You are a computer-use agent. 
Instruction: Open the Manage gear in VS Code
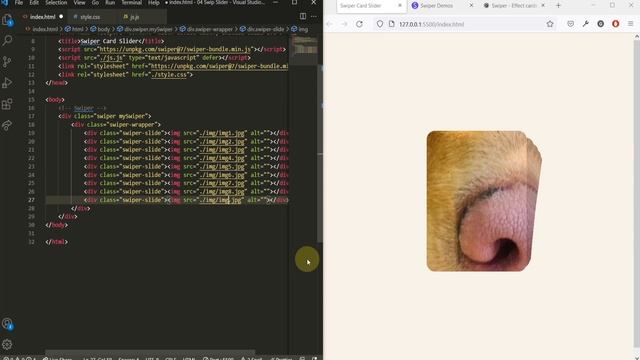point(7,344)
